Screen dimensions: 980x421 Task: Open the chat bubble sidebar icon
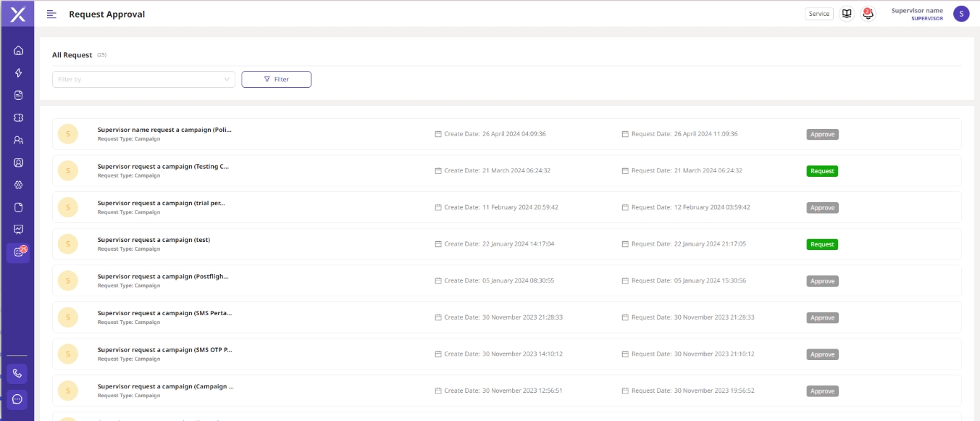point(17,399)
